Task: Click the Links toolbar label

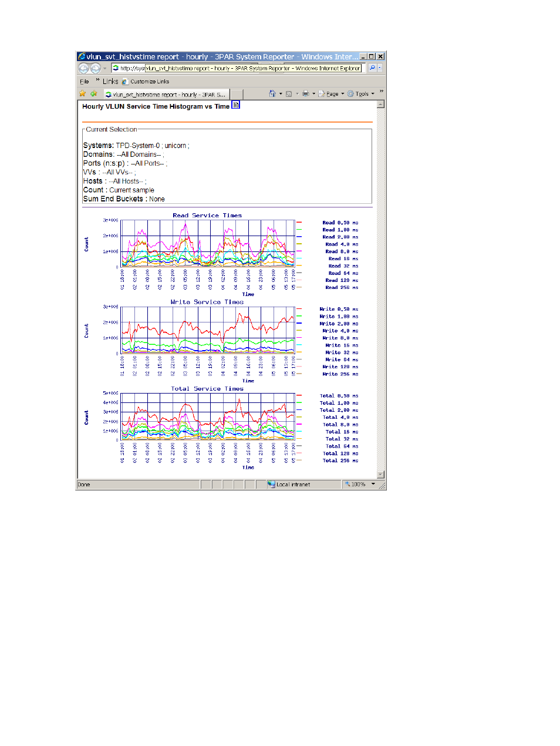Action: 110,82
